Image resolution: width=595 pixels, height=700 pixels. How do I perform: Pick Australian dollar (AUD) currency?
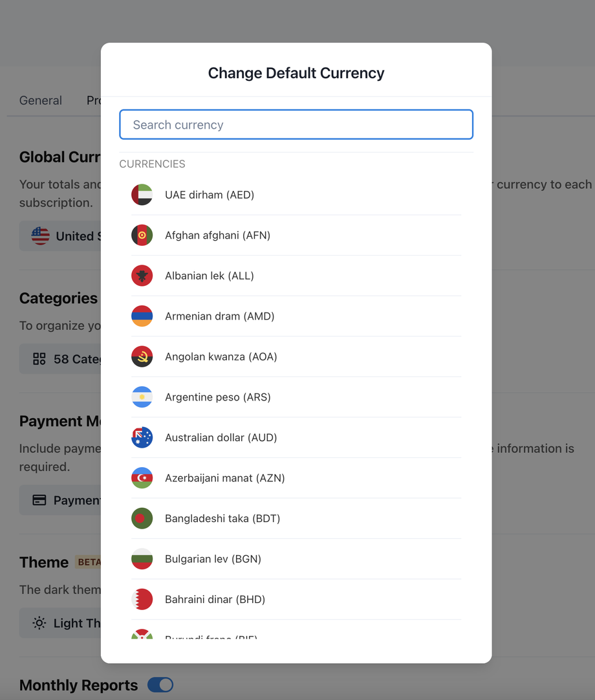coord(221,437)
